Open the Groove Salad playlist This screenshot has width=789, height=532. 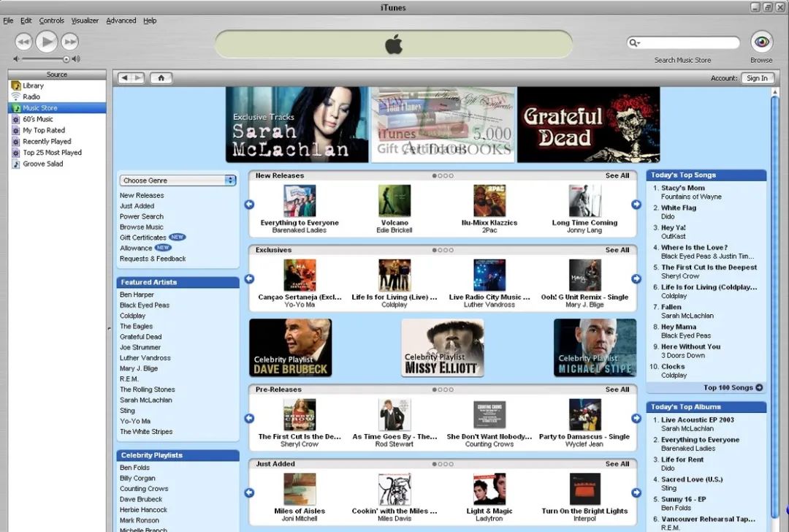(43, 164)
